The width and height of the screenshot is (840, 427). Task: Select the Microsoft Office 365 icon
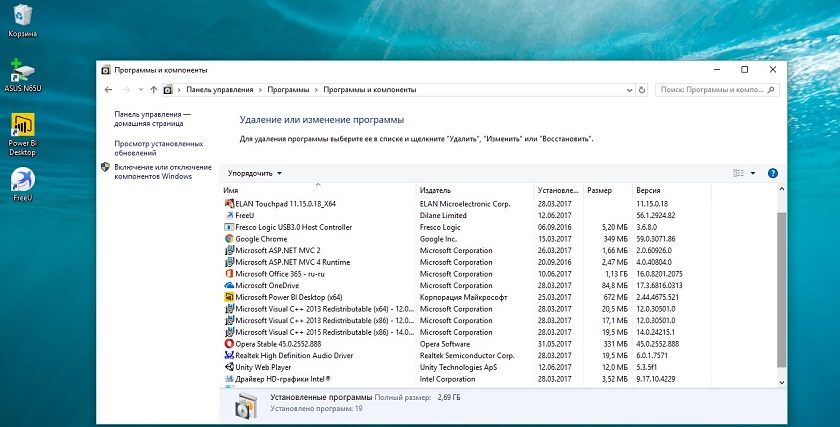pos(229,274)
